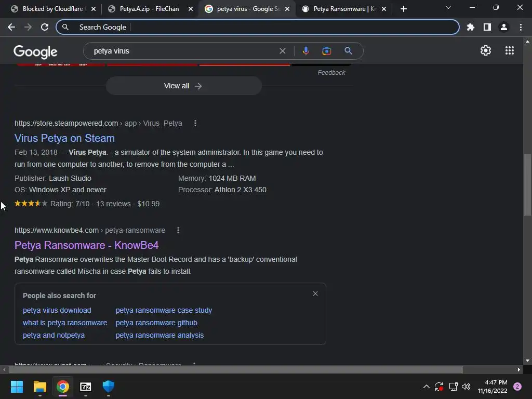The width and height of the screenshot is (532, 399).
Task: Close the Petya.A.zip FileChan tab
Action: [x=191, y=9]
